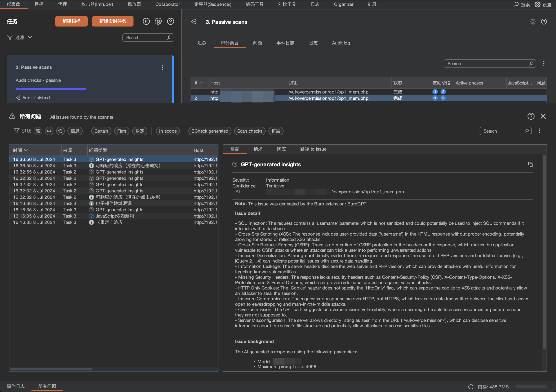
Task: Sort issues by 时间 column
Action: pyautogui.click(x=35, y=150)
